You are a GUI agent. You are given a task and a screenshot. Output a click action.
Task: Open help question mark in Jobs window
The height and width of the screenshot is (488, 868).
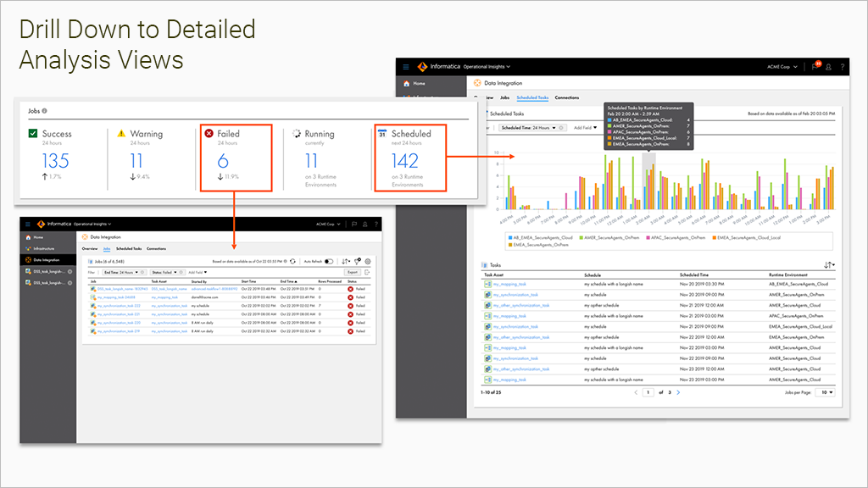(376, 224)
